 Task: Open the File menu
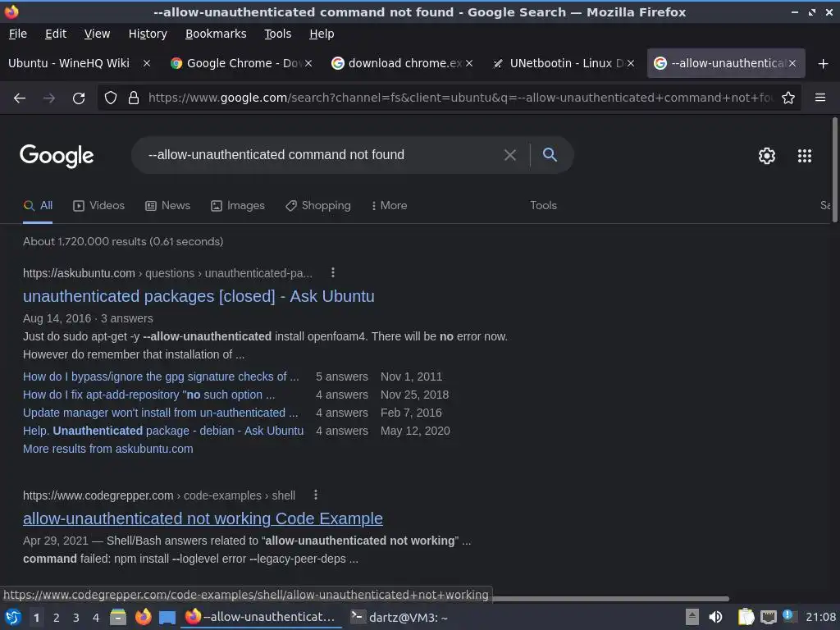pyautogui.click(x=18, y=34)
